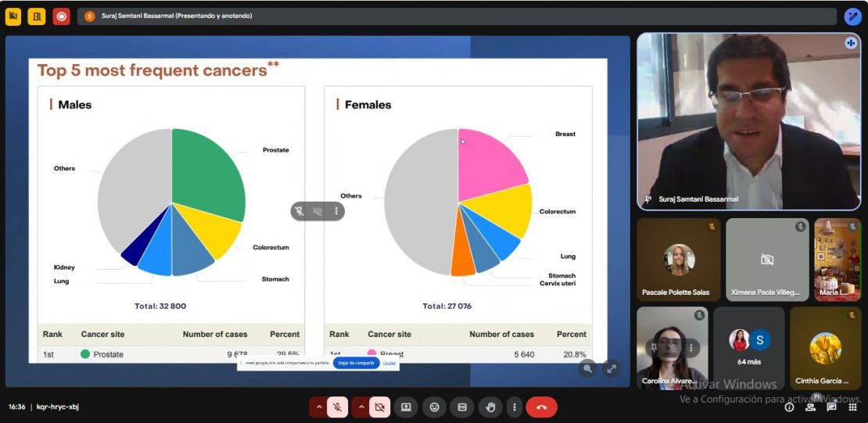The height and width of the screenshot is (423, 868).
Task: Expand audio settings arrow beside microphone
Action: click(x=317, y=407)
